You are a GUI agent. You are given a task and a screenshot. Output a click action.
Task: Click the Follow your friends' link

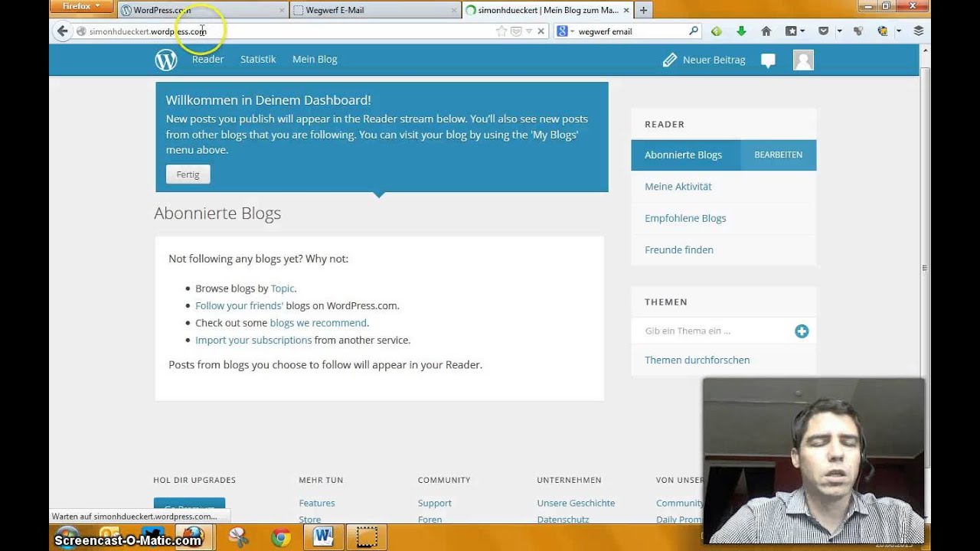click(x=239, y=305)
